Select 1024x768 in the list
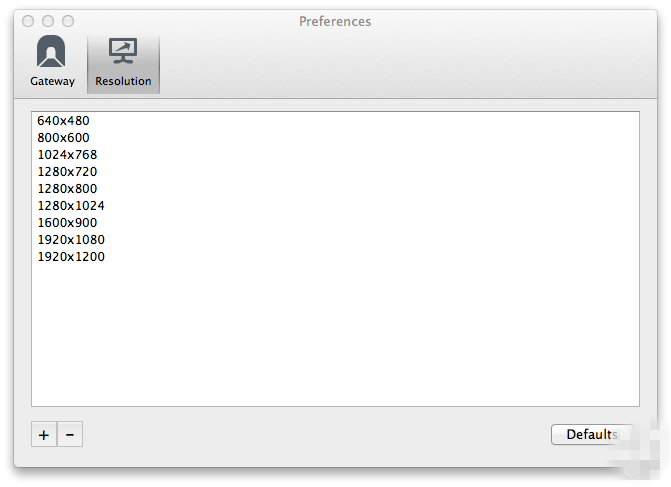Screen dimensions: 671x487 (67, 155)
